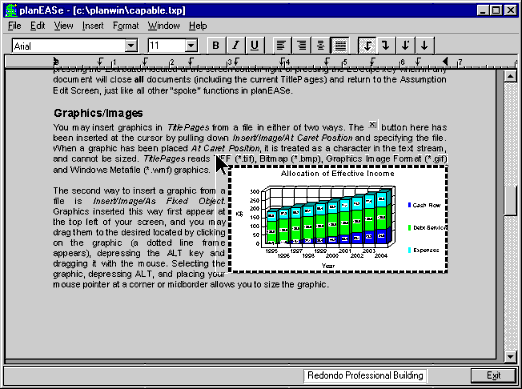Apply left text alignment
Viewport: 522px width, 389px height.
coord(281,45)
